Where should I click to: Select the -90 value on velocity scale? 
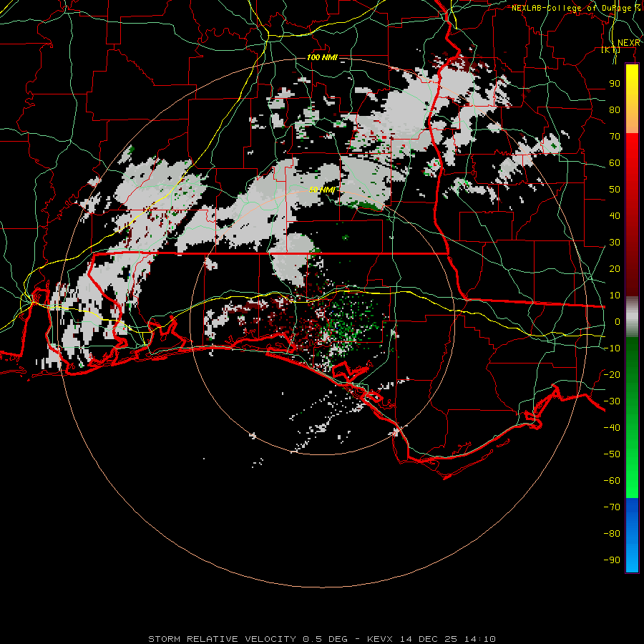[612, 560]
